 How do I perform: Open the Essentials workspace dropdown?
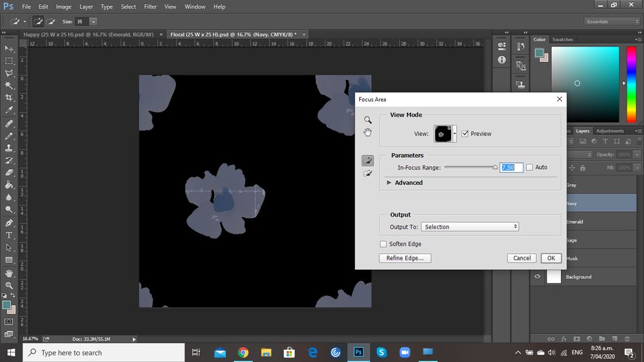[x=612, y=21]
